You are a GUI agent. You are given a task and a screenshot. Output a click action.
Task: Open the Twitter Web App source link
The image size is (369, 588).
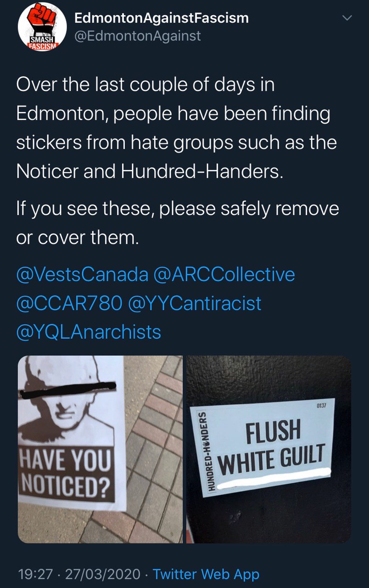point(206,574)
